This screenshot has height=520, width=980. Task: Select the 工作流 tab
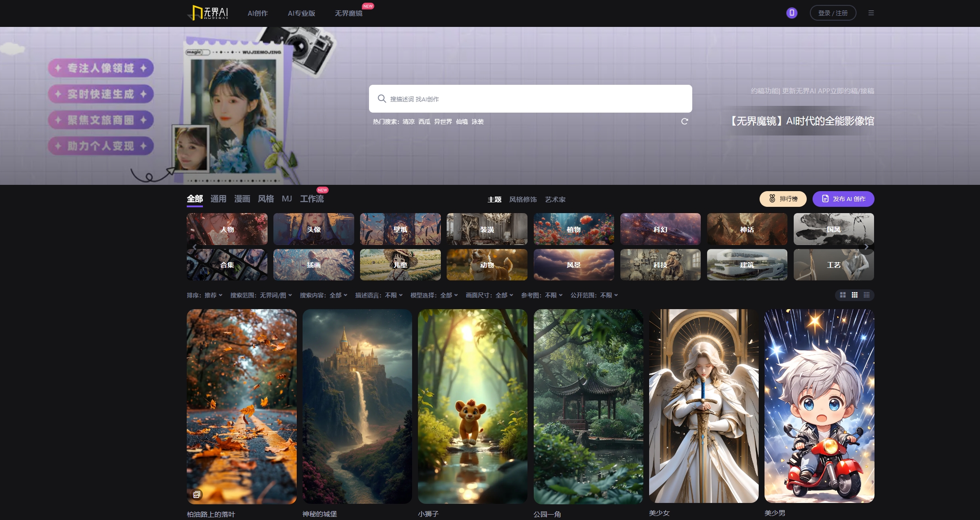click(312, 199)
